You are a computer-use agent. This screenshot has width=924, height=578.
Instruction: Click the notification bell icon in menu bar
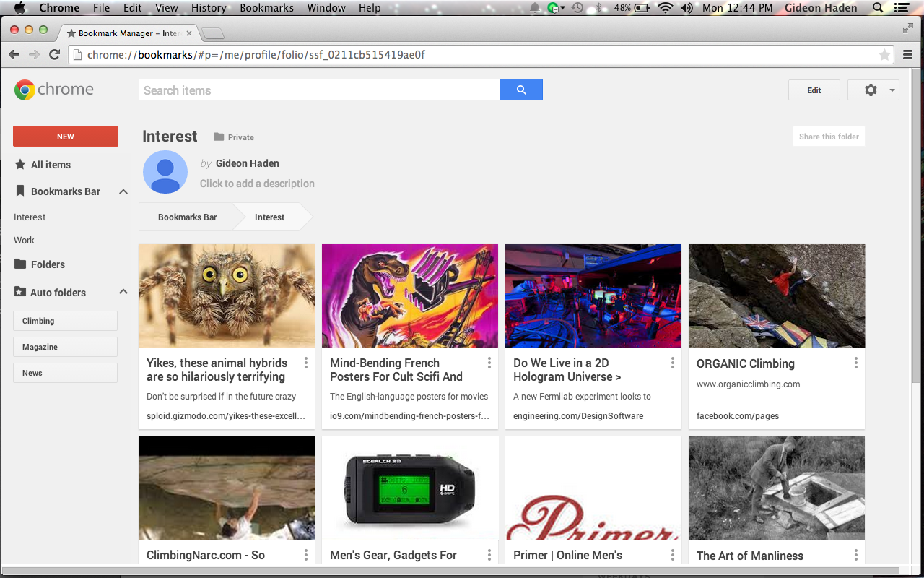[x=535, y=8]
